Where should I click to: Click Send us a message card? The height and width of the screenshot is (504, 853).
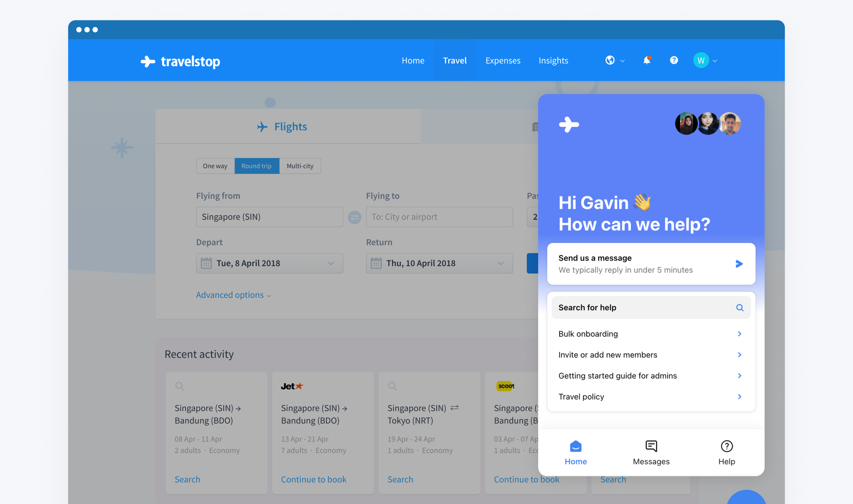point(651,264)
